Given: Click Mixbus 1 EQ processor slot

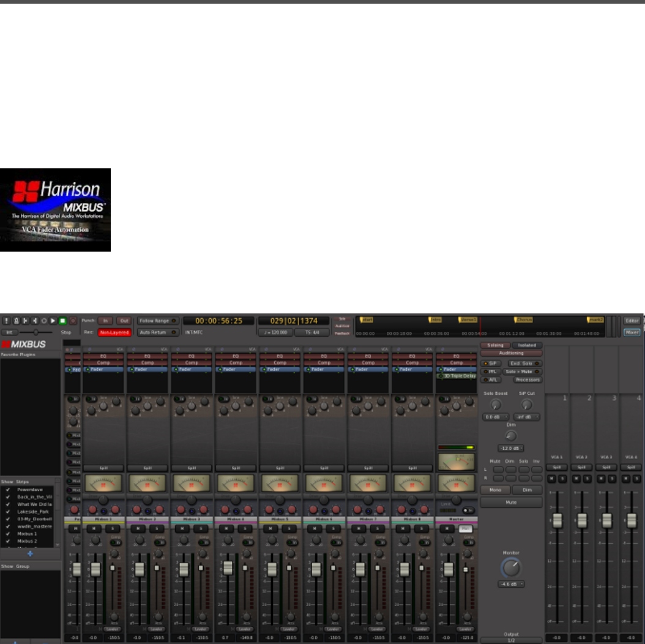Looking at the screenshot, I should [x=103, y=356].
